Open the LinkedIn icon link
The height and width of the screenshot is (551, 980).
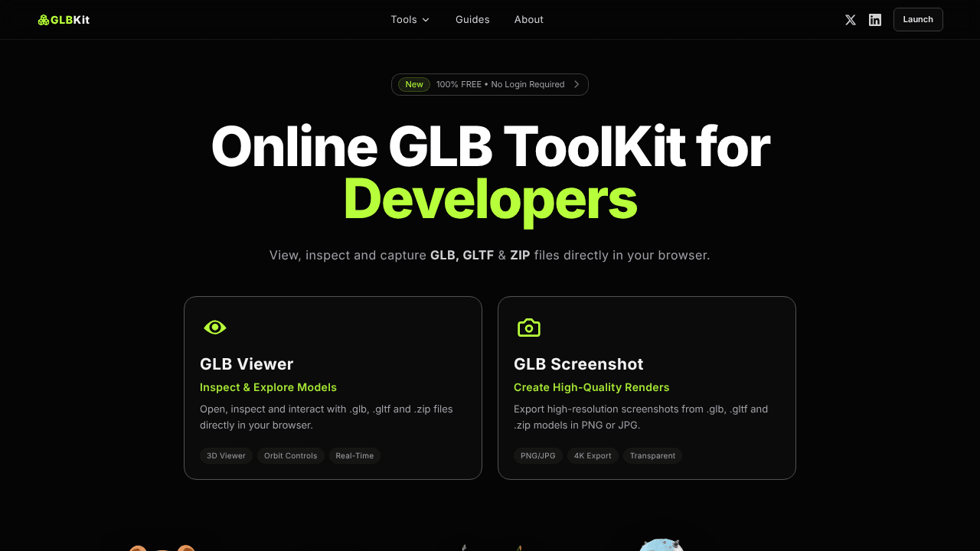pyautogui.click(x=875, y=20)
